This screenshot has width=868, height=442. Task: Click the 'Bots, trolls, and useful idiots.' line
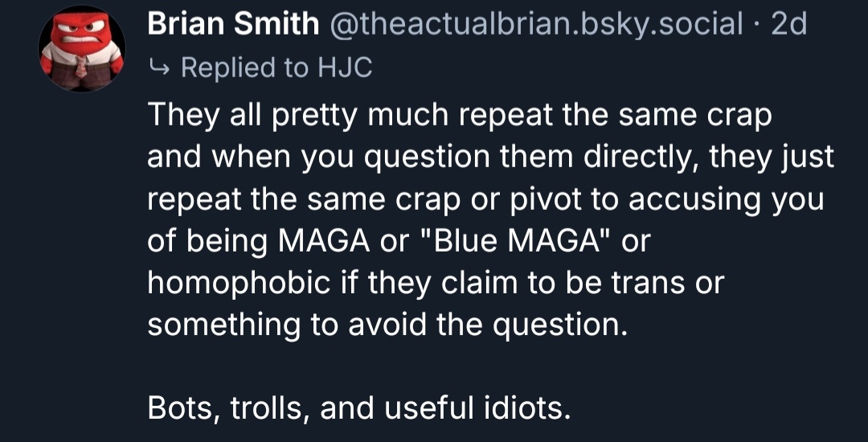point(358,407)
